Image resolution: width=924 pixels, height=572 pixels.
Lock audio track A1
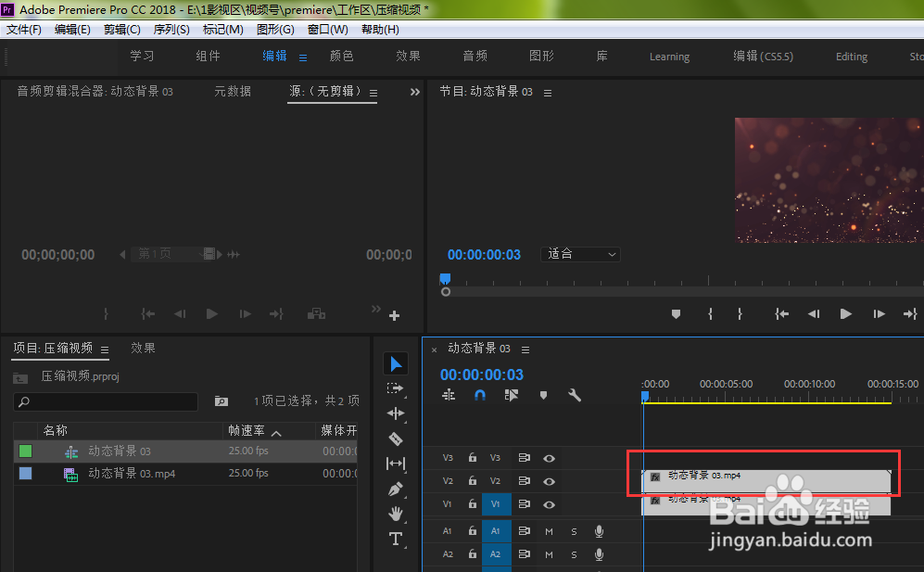(472, 530)
